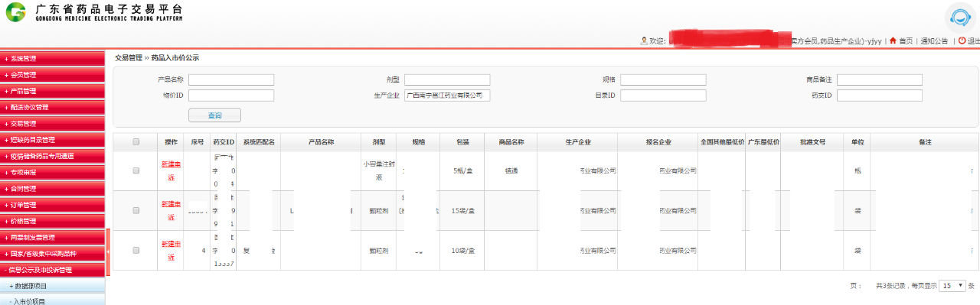The height and width of the screenshot is (305, 980).
Task: Click the 报名企业 column header
Action: 658,142
